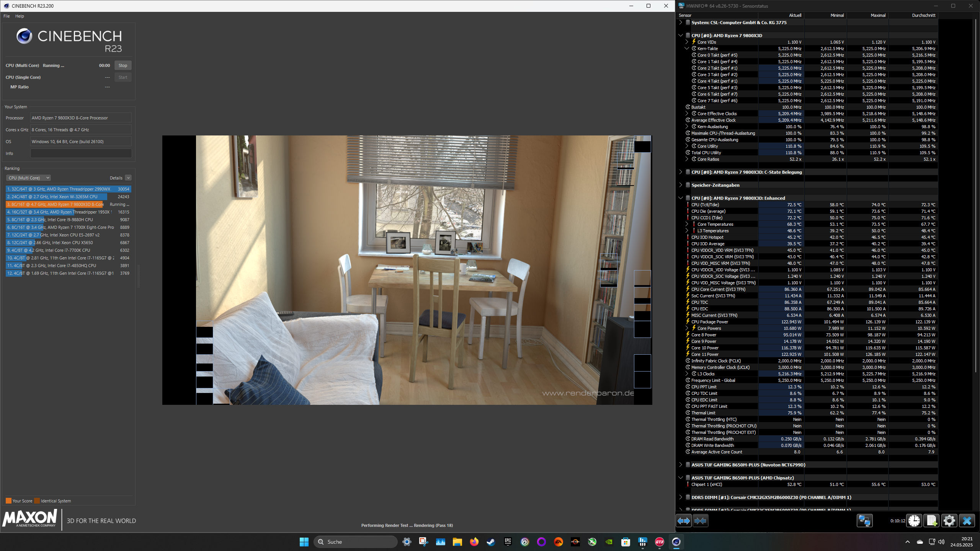This screenshot has height=551, width=980.
Task: Click the Info input field
Action: point(81,153)
